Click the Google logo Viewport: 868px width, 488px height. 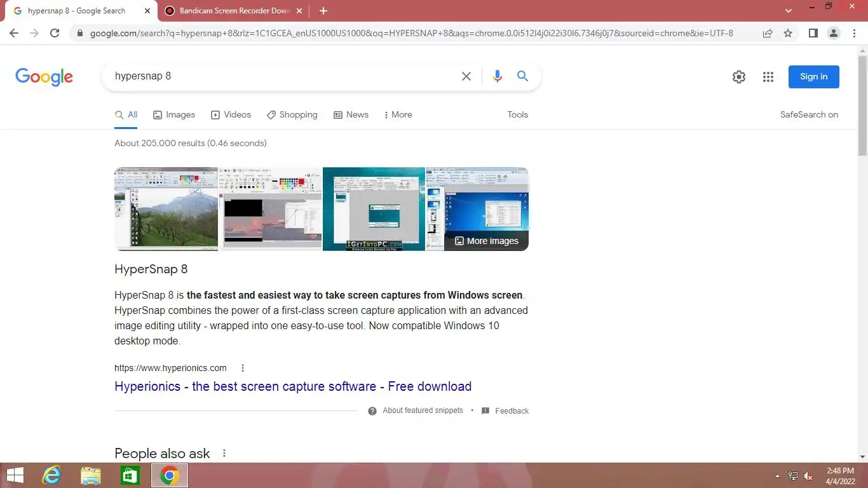tap(44, 77)
